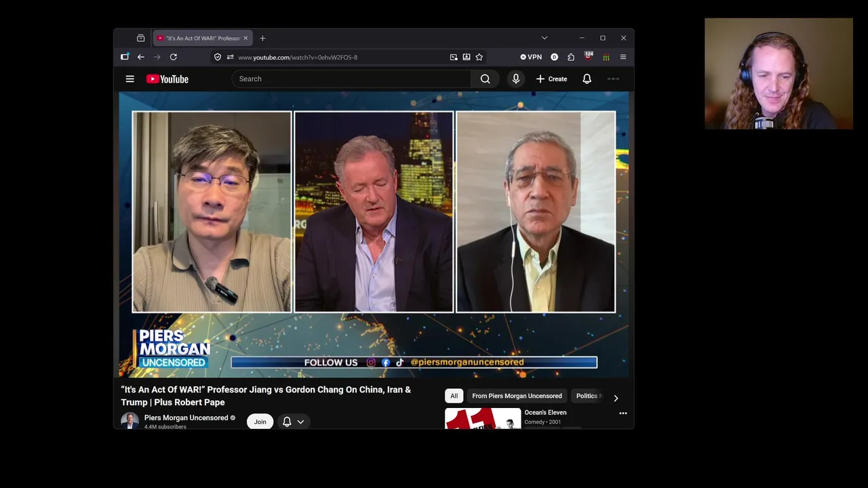The width and height of the screenshot is (868, 488).
Task: Click the Comedy • 2001 text
Action: point(542,422)
